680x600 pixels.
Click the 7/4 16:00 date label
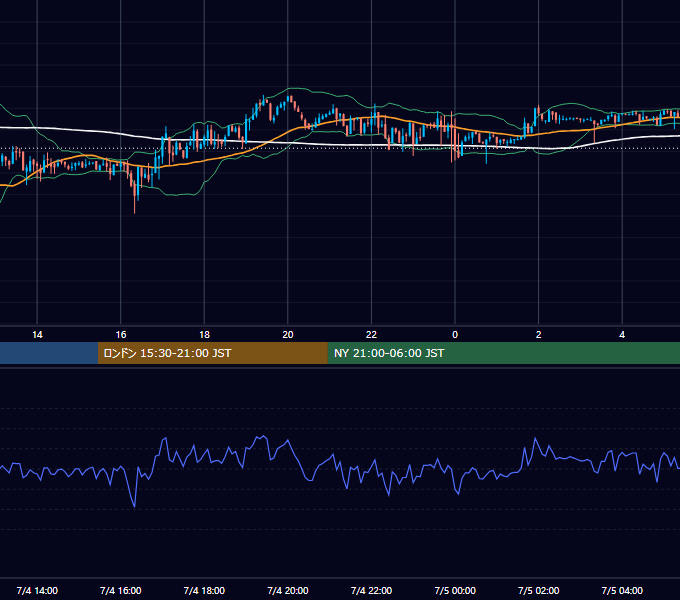121,590
